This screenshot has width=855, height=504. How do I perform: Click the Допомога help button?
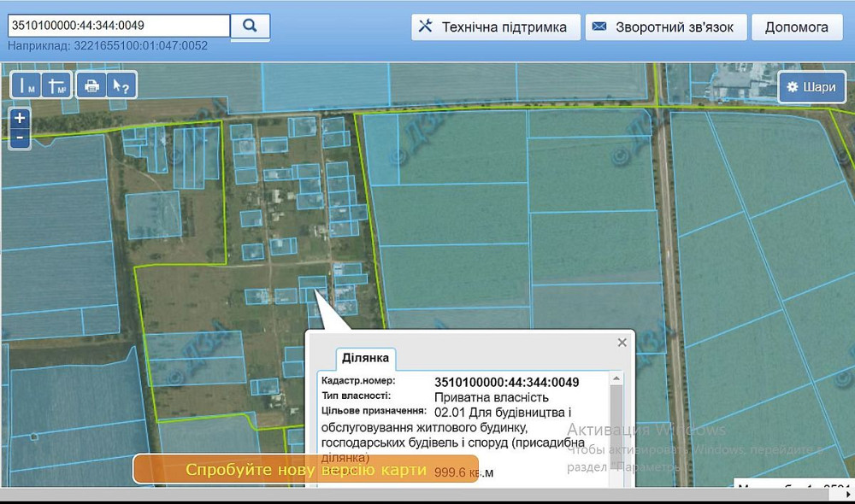[796, 26]
